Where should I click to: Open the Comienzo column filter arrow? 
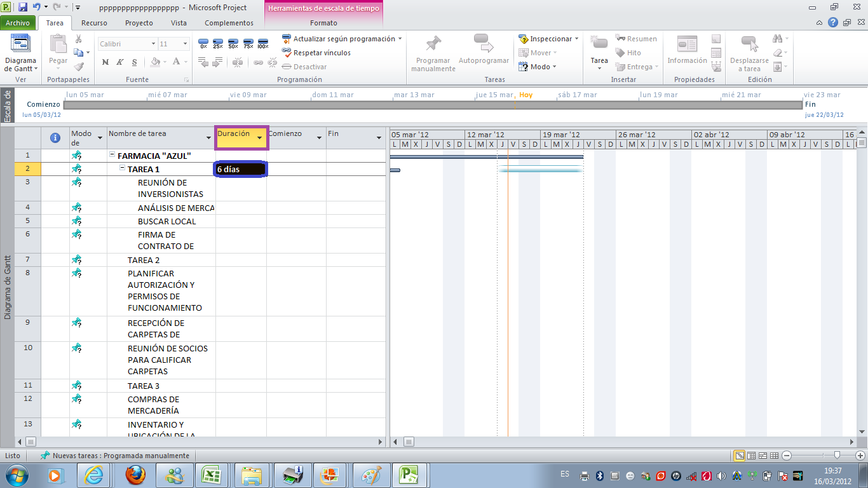point(319,138)
